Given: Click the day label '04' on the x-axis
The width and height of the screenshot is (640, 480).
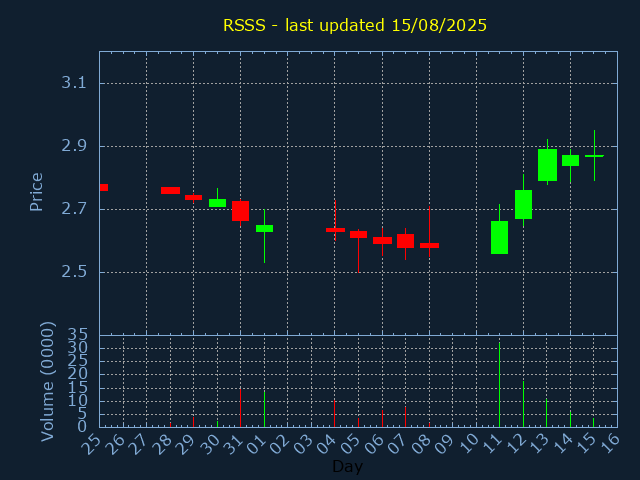Looking at the screenshot, I should (x=327, y=444).
